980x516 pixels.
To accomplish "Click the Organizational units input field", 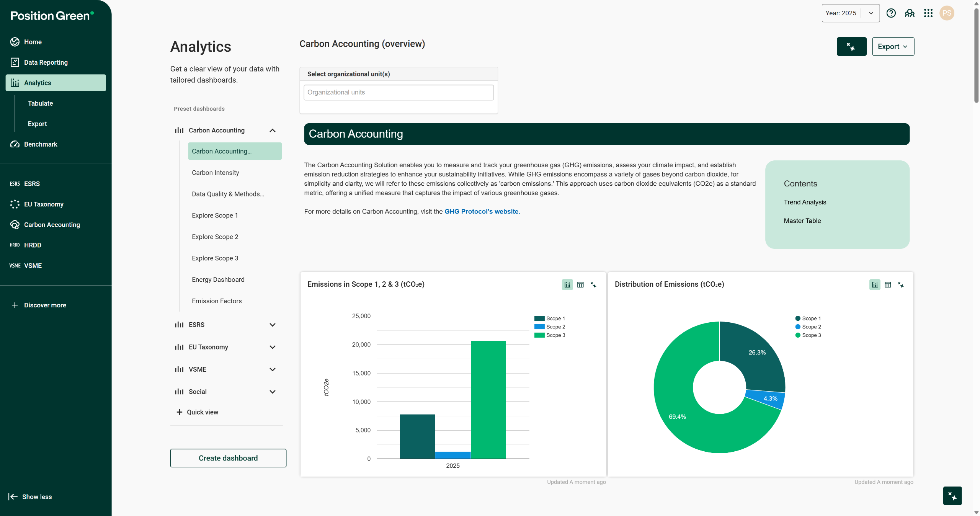I will (398, 93).
